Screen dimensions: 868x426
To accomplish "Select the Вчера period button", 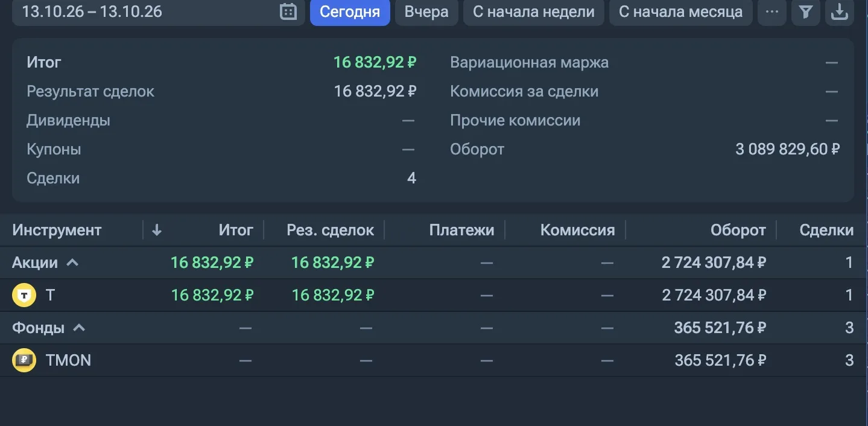I will pyautogui.click(x=426, y=11).
